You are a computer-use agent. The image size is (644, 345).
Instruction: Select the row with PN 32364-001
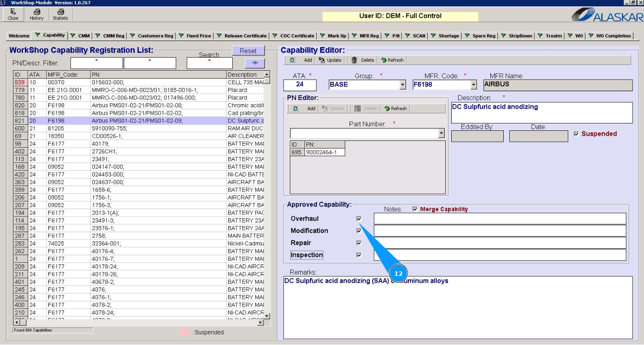pos(139,244)
